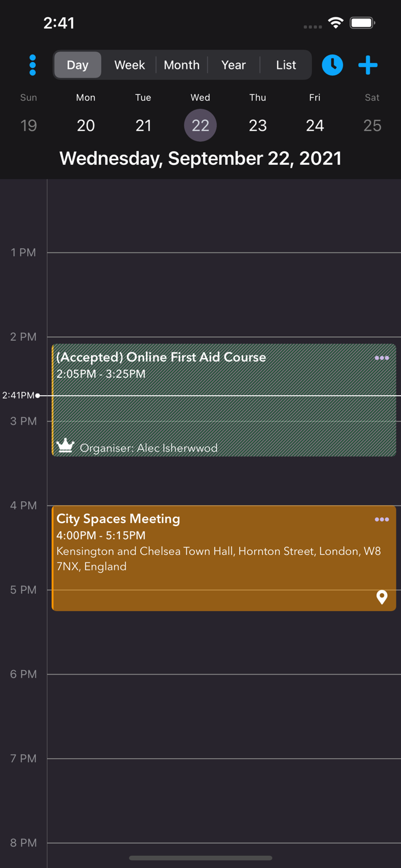Screen dimensions: 401x868
Task: Tap the crown organiser icon on the First Aid event
Action: click(x=65, y=446)
